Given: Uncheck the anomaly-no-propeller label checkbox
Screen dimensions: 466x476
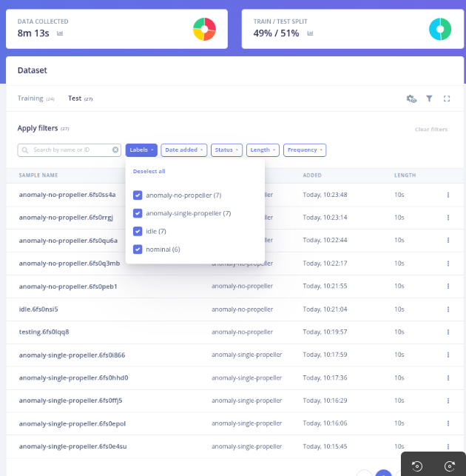Looking at the screenshot, I should pos(138,195).
